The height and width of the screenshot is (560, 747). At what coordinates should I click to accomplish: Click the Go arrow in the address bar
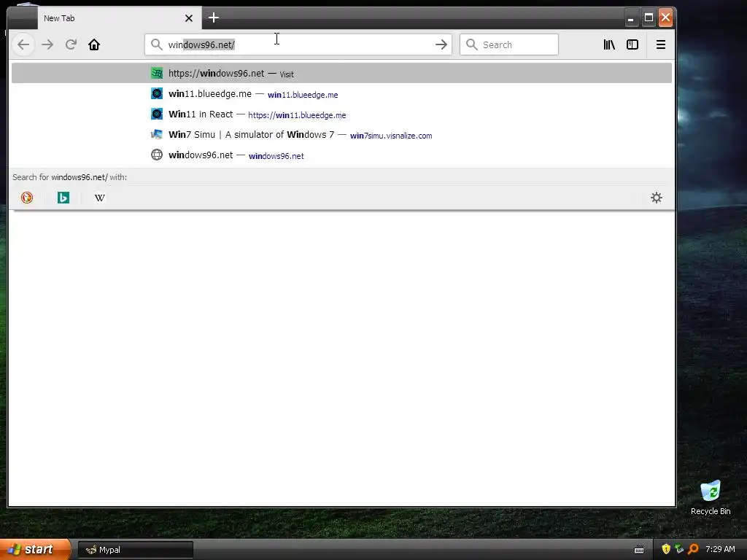tap(441, 44)
